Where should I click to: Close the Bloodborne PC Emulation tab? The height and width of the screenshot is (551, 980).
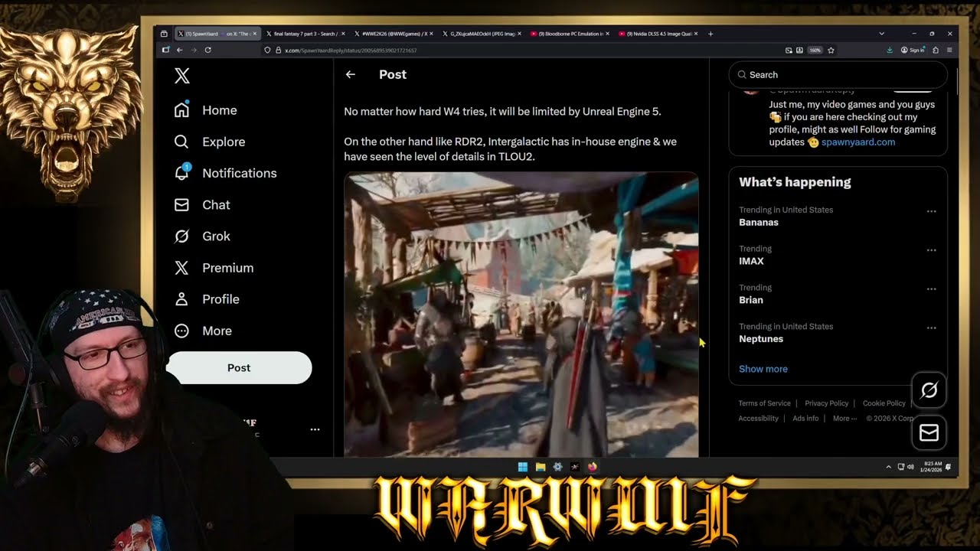pyautogui.click(x=607, y=34)
